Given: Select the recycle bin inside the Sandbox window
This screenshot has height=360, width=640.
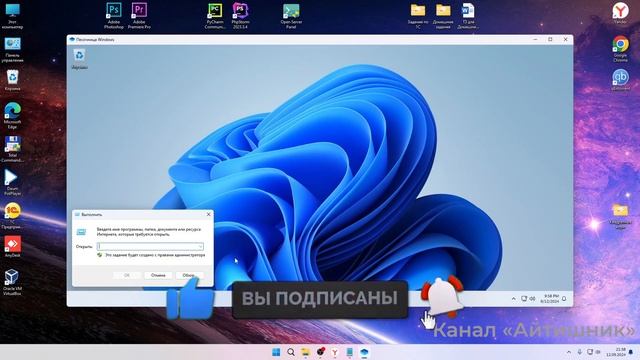Looking at the screenshot, I should tap(80, 59).
